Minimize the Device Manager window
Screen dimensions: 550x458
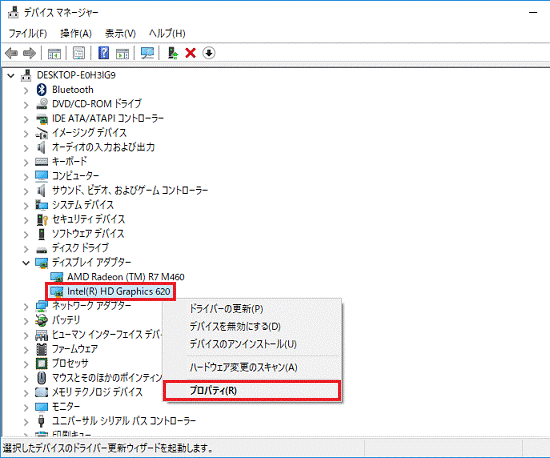click(x=534, y=13)
